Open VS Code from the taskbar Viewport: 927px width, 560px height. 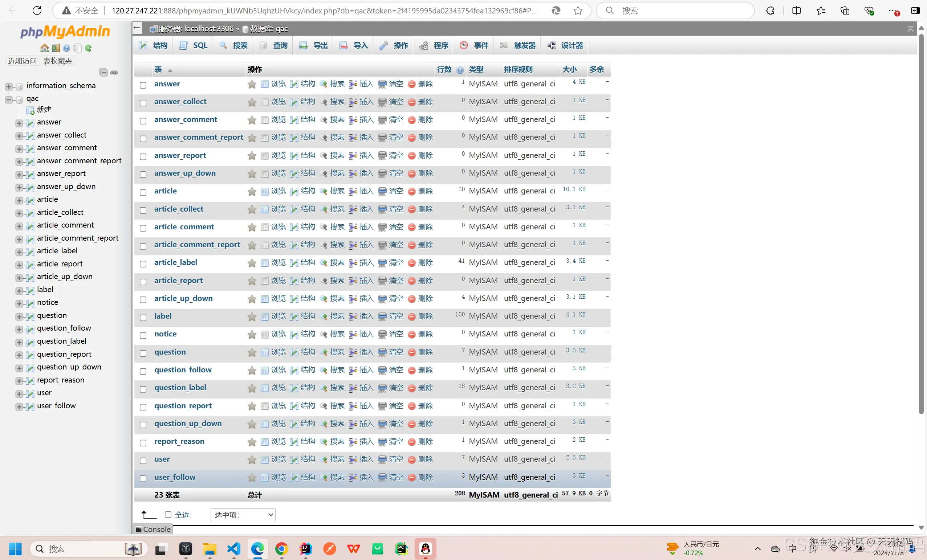coord(233,549)
